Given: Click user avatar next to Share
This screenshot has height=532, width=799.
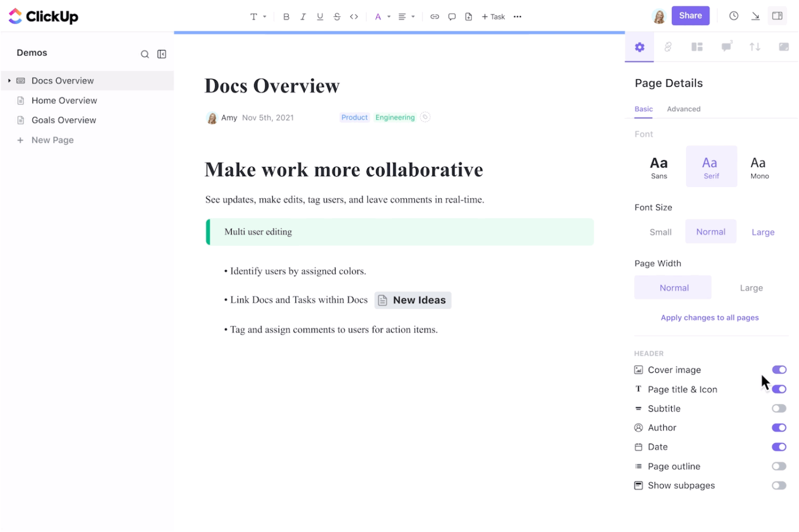Looking at the screenshot, I should tap(659, 16).
